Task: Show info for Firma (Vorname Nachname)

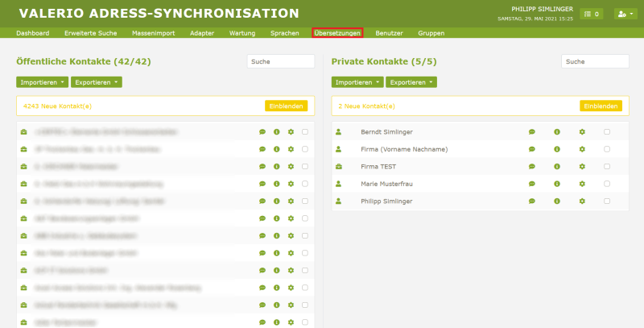Action: [557, 149]
